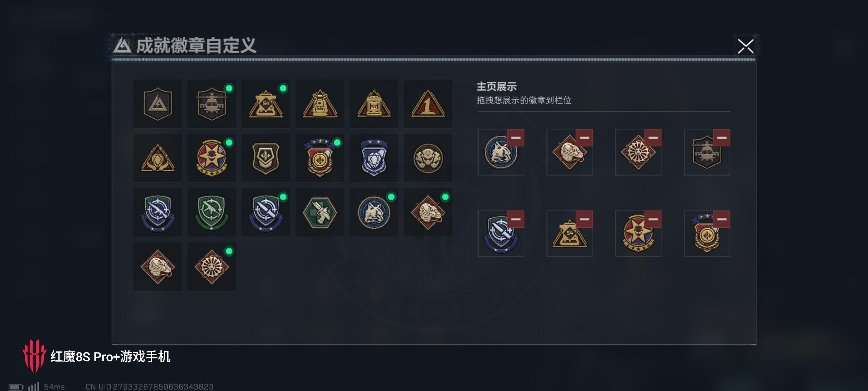Choose the blue diamond shield badge

[x=374, y=158]
